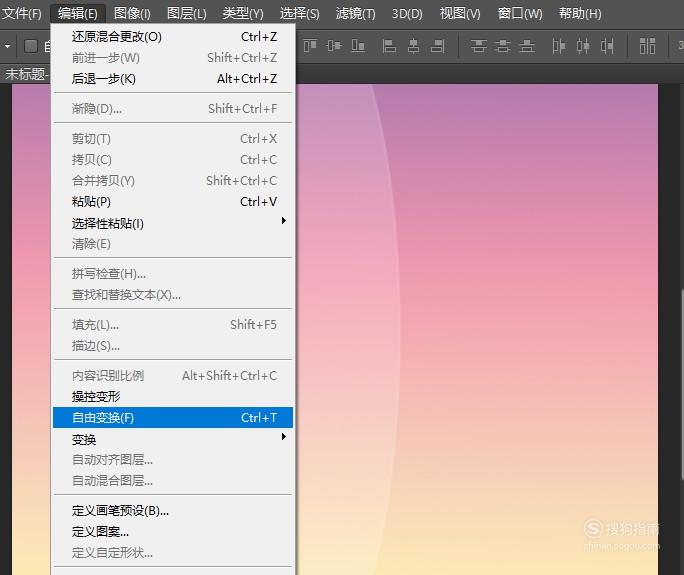Click distribute top edges icon

pos(479,45)
